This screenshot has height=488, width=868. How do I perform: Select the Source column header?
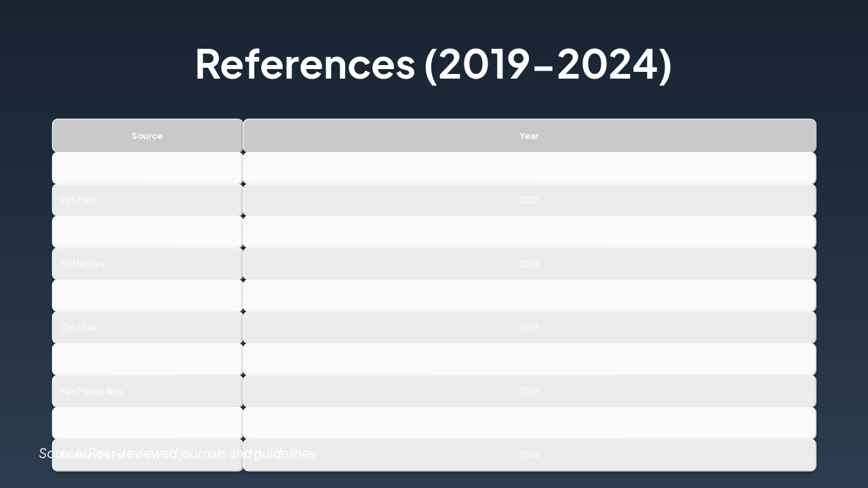147,136
